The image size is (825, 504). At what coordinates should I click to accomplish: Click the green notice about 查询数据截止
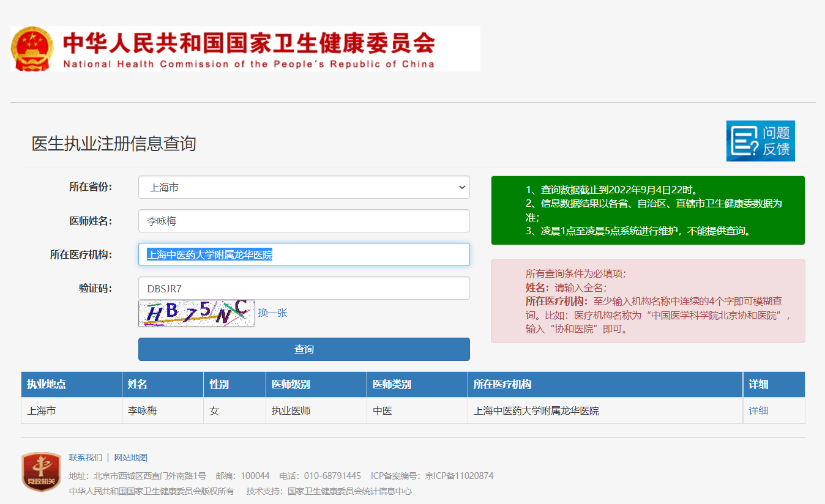[648, 210]
